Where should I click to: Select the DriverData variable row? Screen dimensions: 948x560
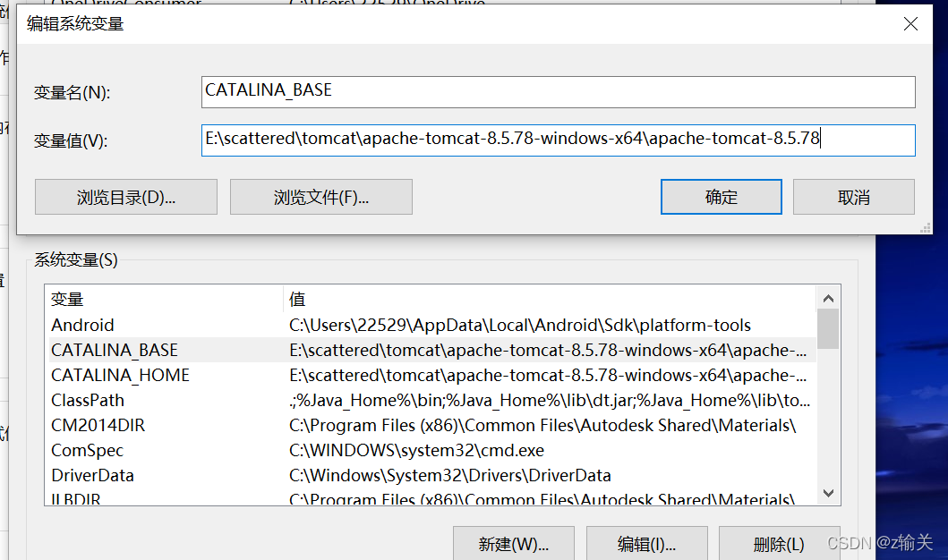click(x=432, y=475)
